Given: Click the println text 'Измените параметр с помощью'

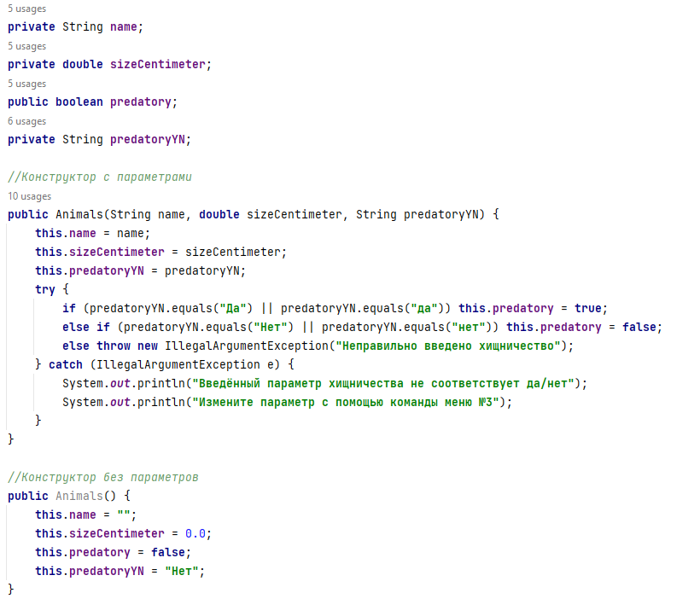Looking at the screenshot, I should click(x=290, y=403).
